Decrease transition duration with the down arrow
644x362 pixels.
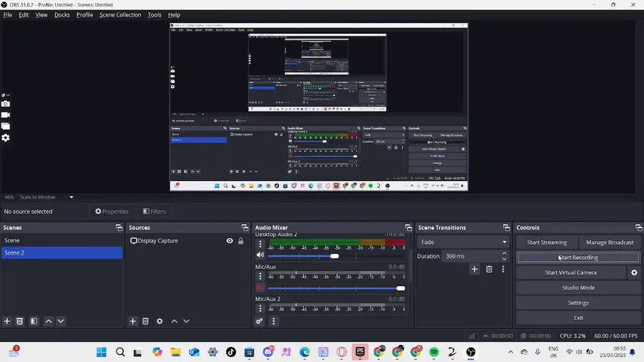pyautogui.click(x=504, y=258)
